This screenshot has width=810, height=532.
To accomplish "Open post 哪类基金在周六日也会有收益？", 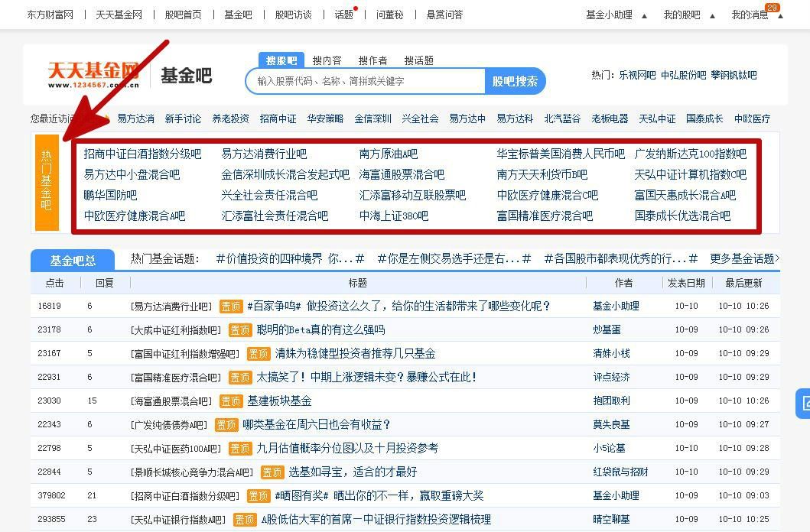I will [317, 425].
